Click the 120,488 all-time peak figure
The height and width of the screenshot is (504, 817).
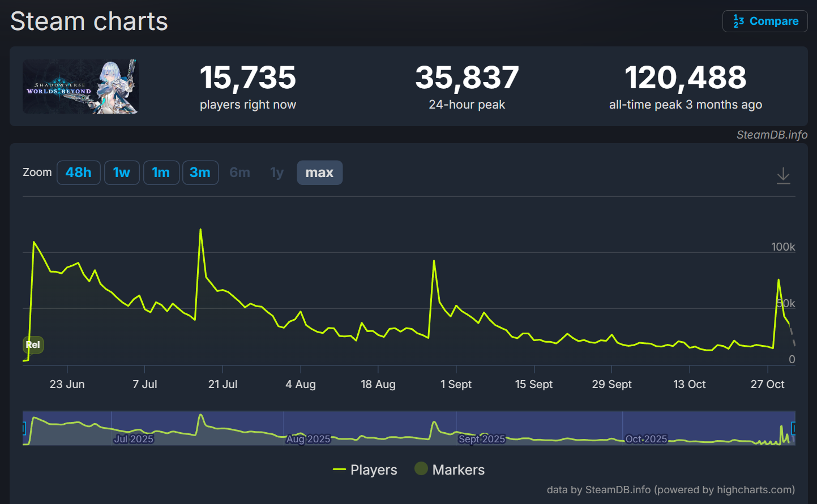(686, 77)
